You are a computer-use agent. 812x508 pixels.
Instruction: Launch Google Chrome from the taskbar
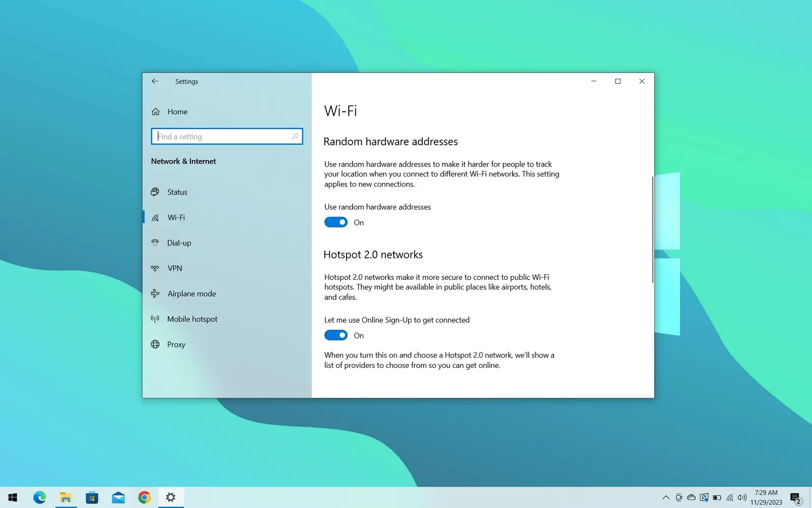(144, 497)
